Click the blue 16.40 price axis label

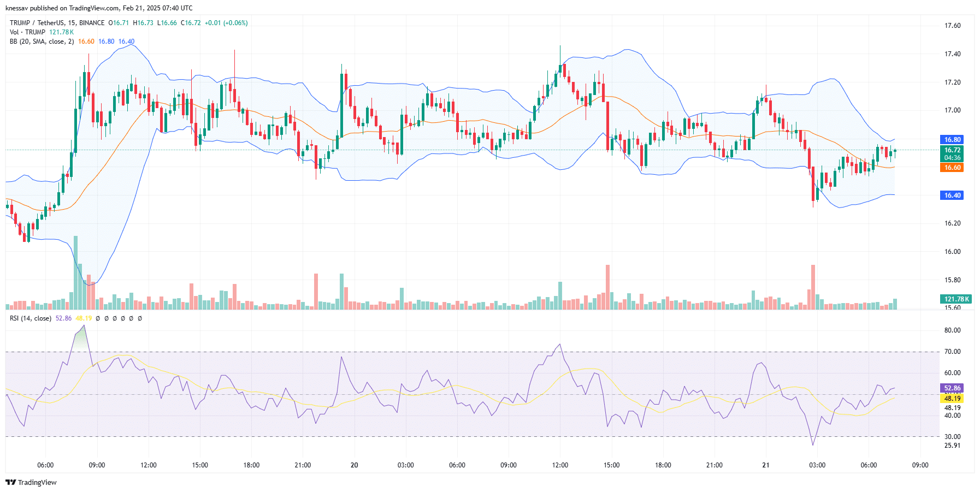click(x=952, y=195)
